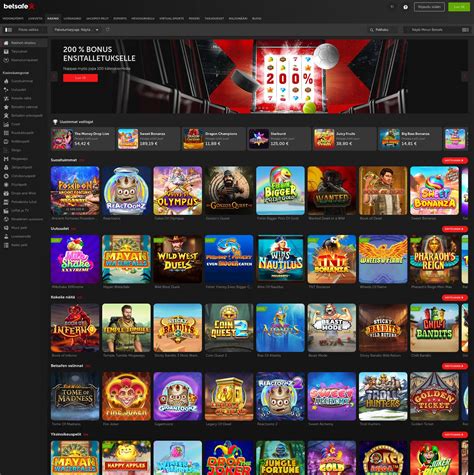Open the game provider dropdown
474x475 pixels.
(x=76, y=30)
